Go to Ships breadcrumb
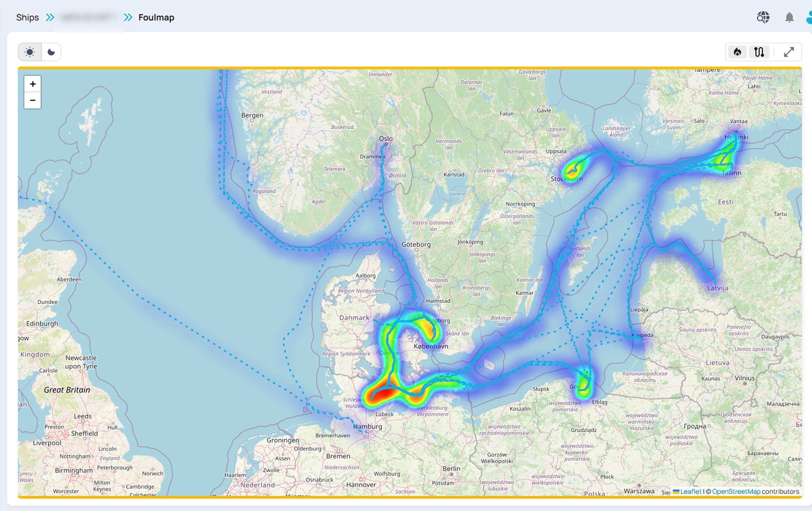 coord(27,17)
